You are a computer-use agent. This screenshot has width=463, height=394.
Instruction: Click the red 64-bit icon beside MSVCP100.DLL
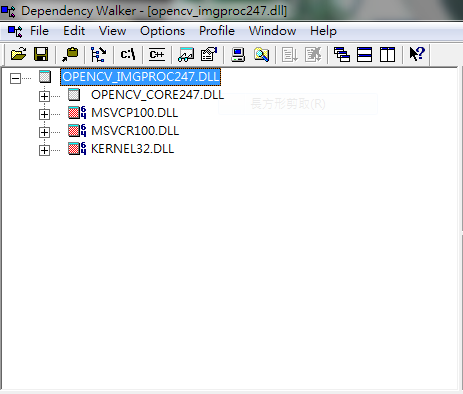[77, 113]
